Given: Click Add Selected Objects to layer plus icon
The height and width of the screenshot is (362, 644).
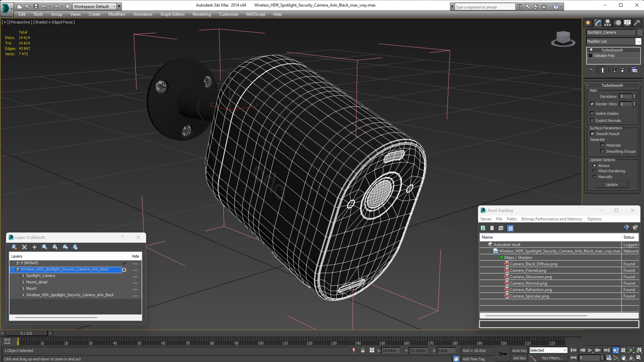Looking at the screenshot, I should point(35,247).
